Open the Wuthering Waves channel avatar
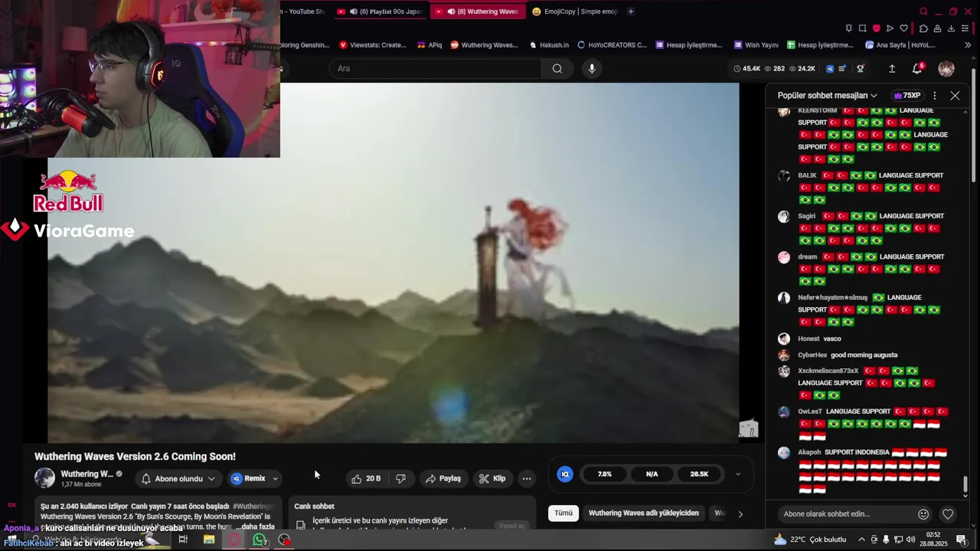Screen dimensions: 980x551 coord(44,478)
